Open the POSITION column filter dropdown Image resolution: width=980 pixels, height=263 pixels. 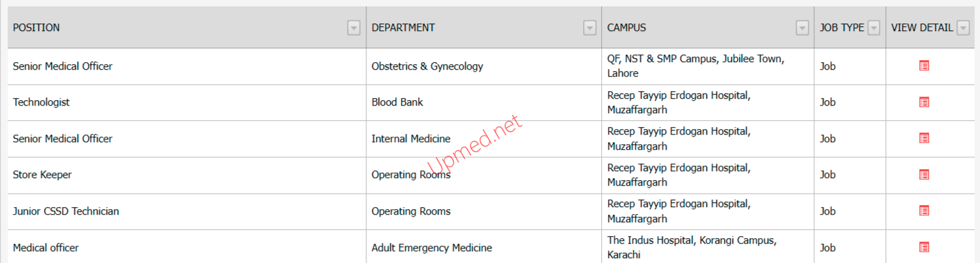pyautogui.click(x=353, y=28)
